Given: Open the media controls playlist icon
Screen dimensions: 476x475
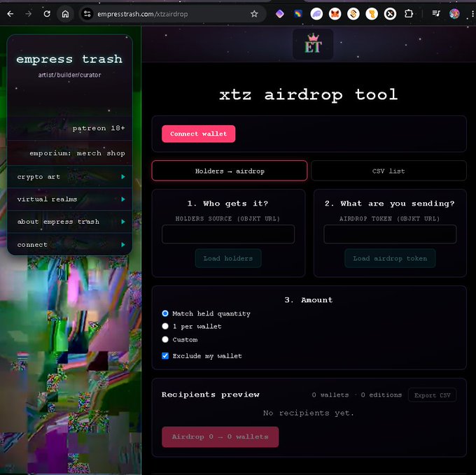Looking at the screenshot, I should point(436,13).
